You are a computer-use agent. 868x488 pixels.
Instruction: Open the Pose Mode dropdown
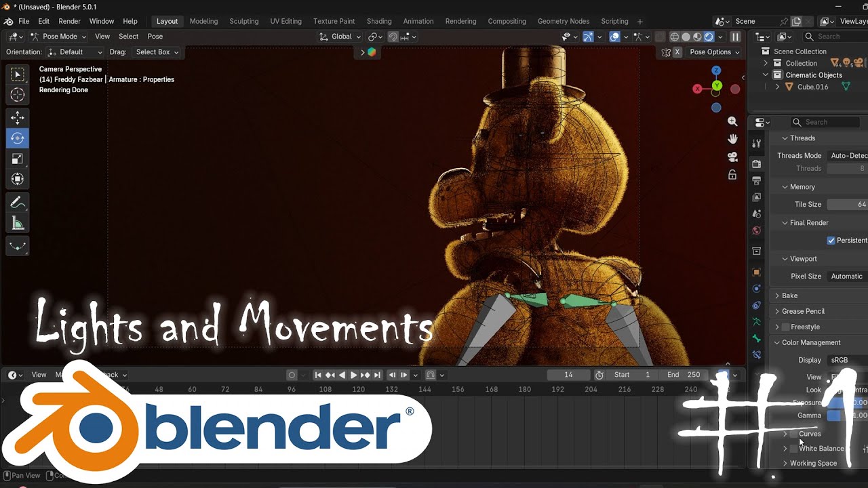tap(58, 37)
